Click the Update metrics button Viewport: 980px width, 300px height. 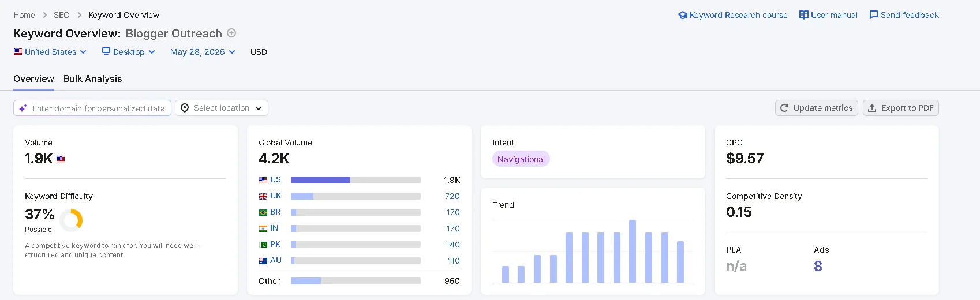[817, 108]
